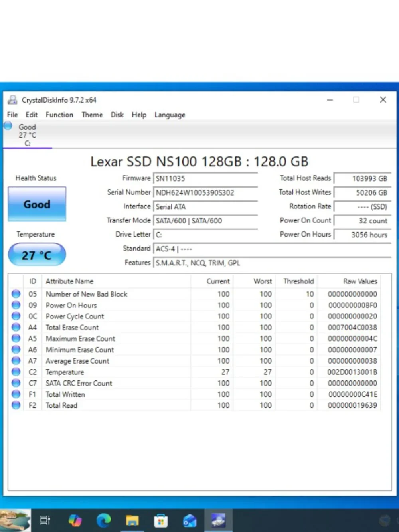Click the Lexar SSD NS100 128GB title
399x532 pixels.
coord(199,162)
